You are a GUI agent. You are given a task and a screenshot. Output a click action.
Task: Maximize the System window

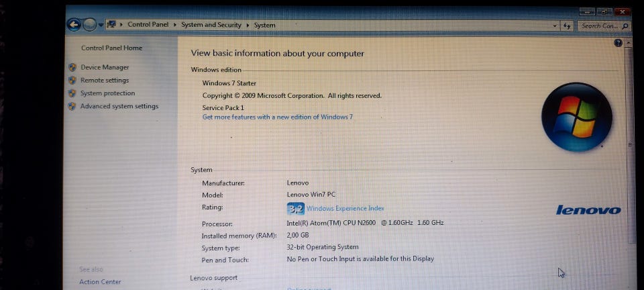(604, 12)
